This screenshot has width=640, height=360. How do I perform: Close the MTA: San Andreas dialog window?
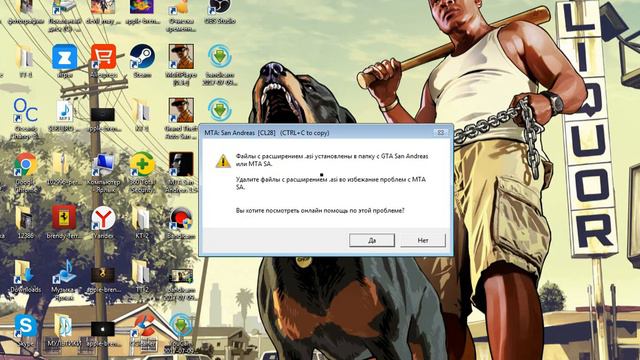tap(440, 132)
